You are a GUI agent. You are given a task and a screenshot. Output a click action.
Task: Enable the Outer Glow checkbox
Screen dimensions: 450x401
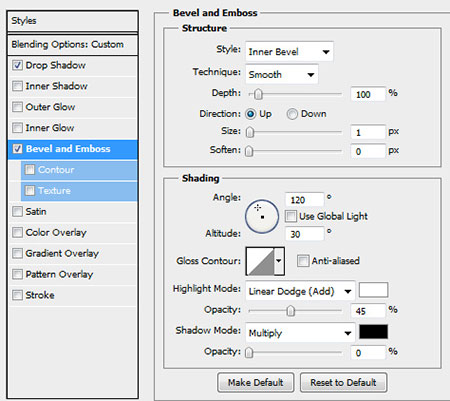tap(17, 107)
